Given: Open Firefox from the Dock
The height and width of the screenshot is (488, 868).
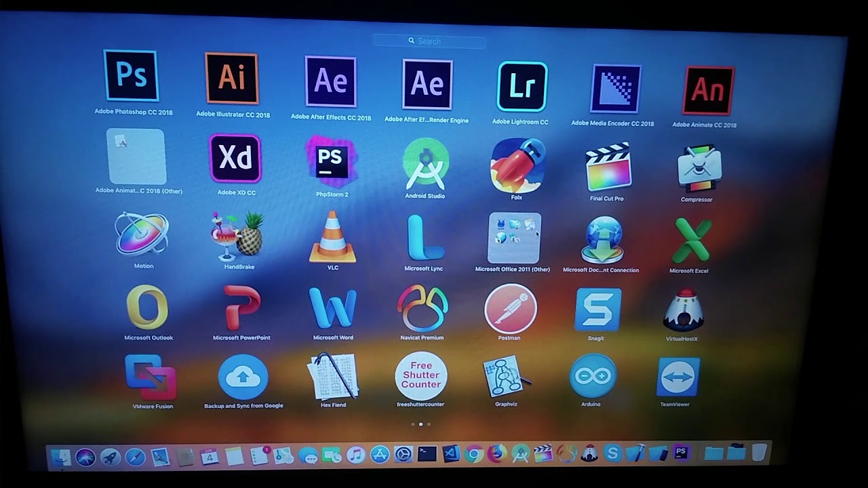Looking at the screenshot, I should click(498, 453).
